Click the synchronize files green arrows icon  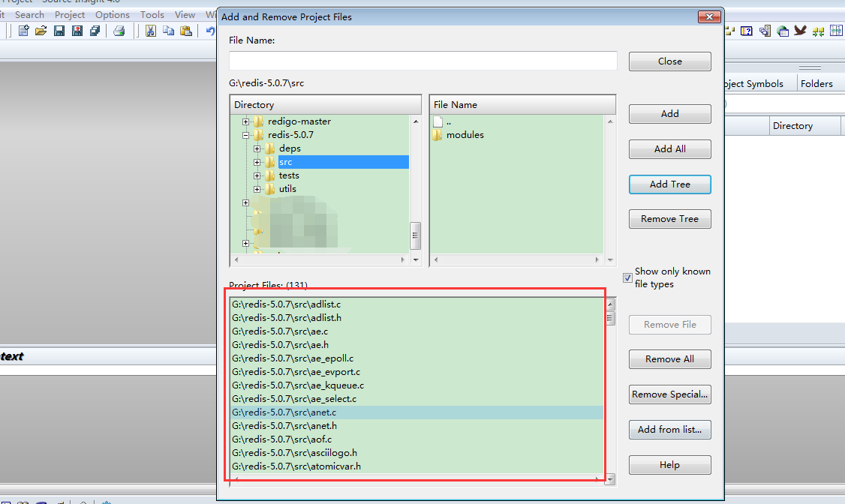[x=818, y=31]
